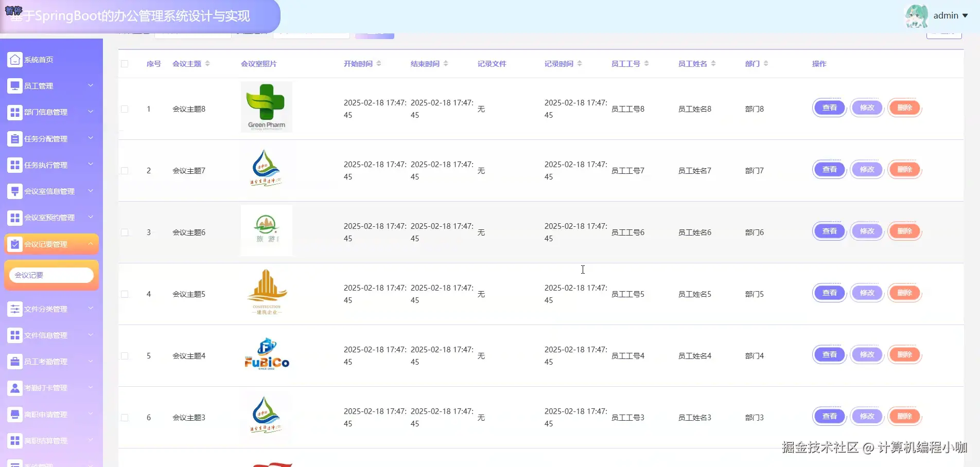Toggle the select-all header checkbox
980x467 pixels.
pyautogui.click(x=125, y=64)
